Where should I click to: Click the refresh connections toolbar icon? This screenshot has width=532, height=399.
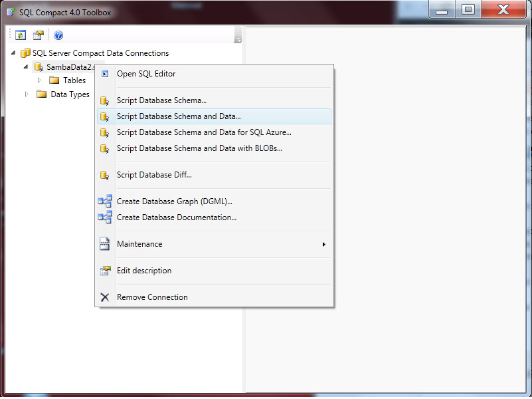click(x=21, y=34)
